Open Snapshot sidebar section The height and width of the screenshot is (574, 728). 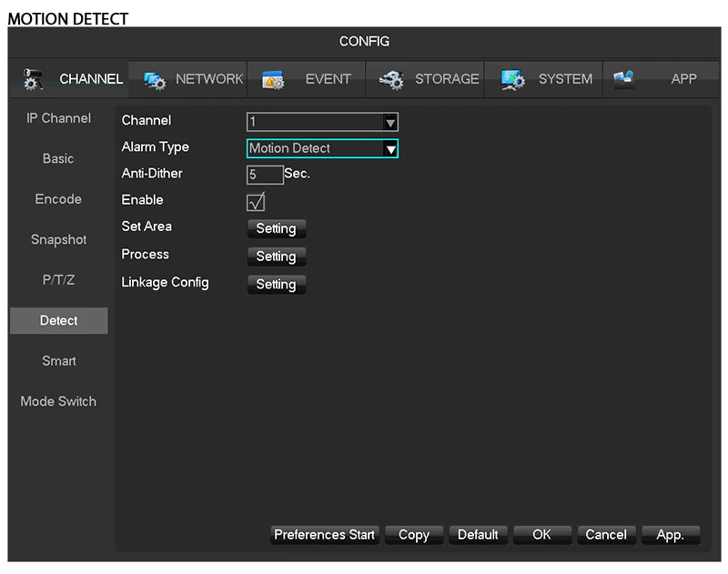click(58, 240)
